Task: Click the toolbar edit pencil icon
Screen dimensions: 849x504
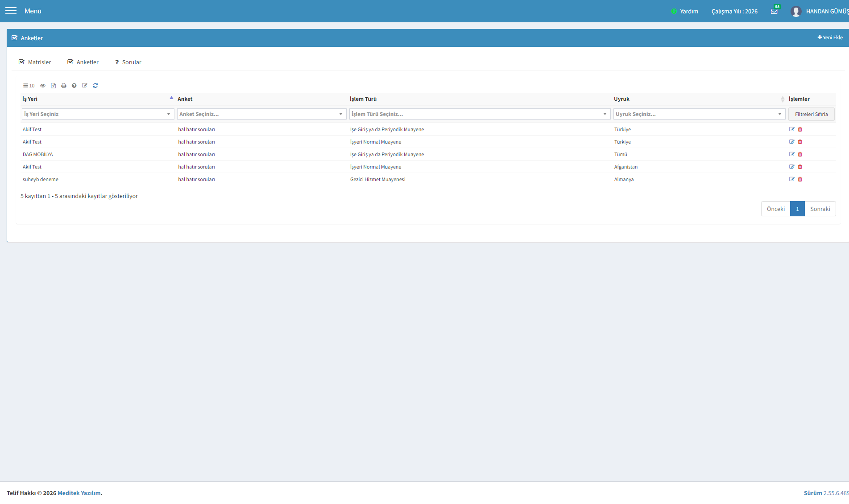Action: (85, 86)
